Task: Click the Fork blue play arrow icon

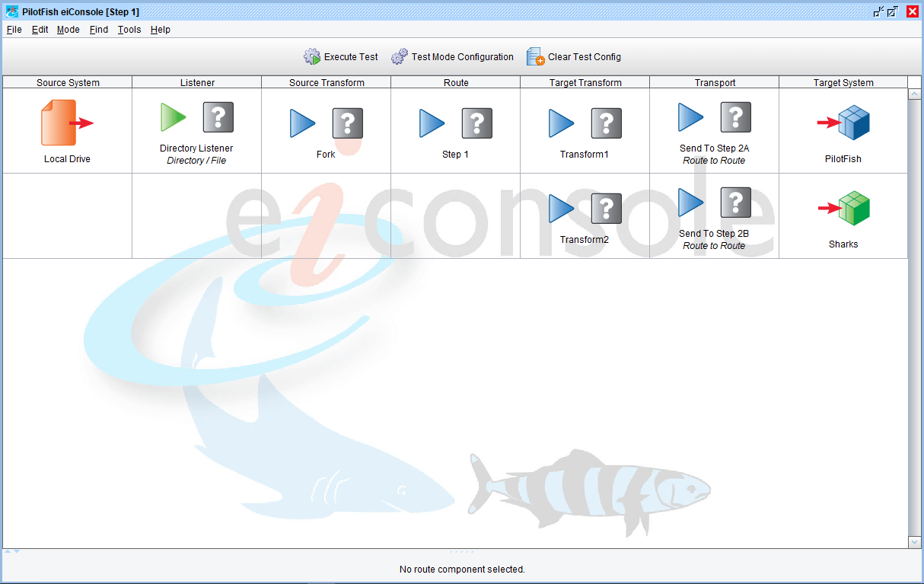Action: [303, 123]
